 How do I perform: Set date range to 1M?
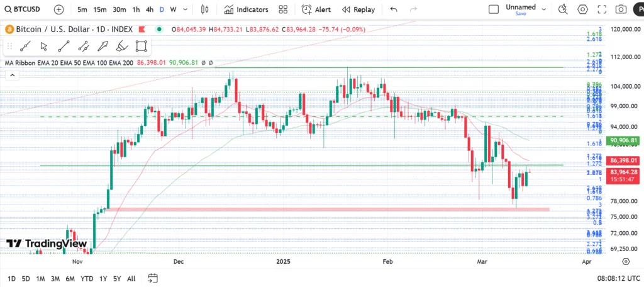pos(40,279)
